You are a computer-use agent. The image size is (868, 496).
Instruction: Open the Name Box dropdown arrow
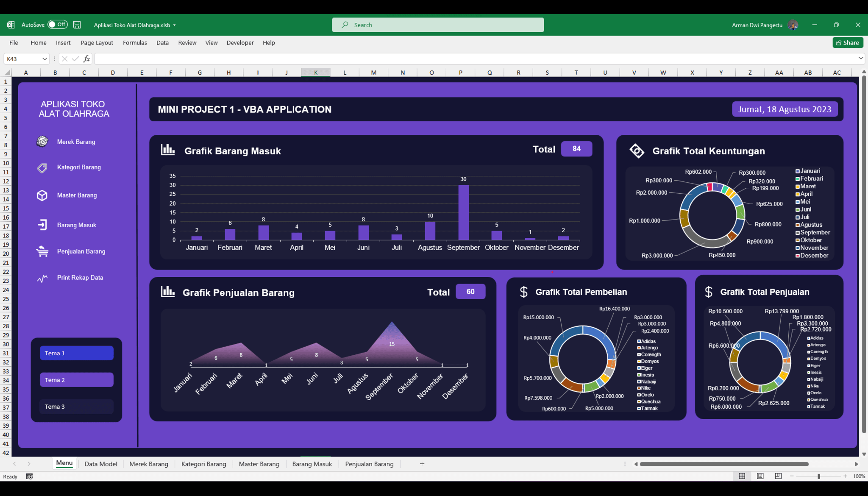pos(45,59)
